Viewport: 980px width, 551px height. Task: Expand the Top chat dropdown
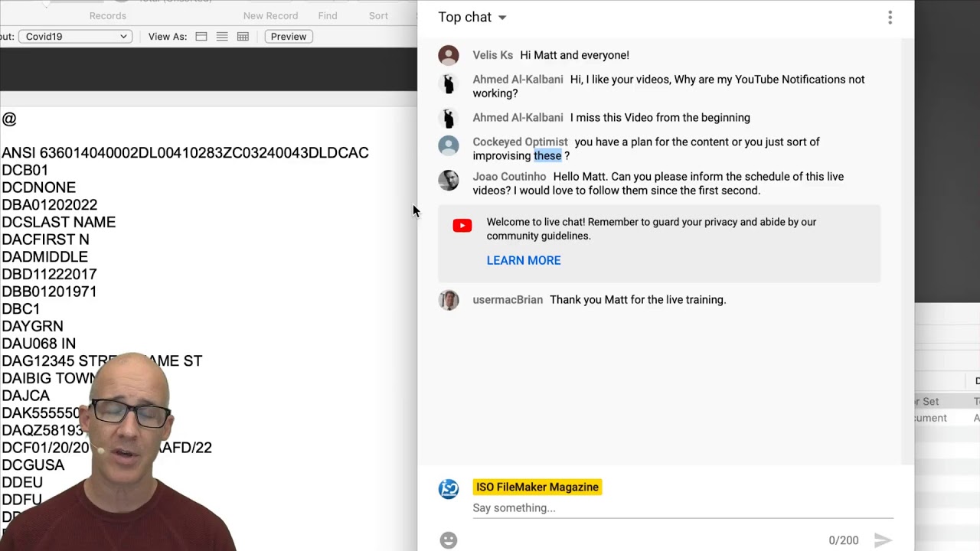click(472, 18)
